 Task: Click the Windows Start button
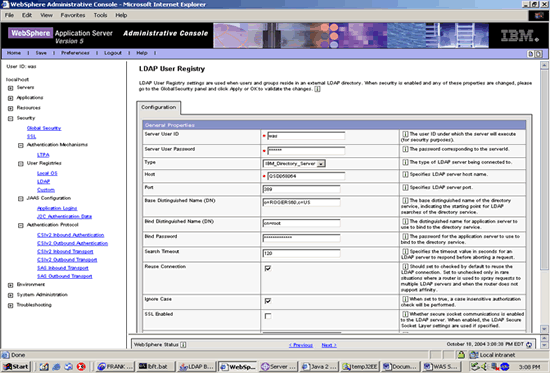pyautogui.click(x=16, y=367)
